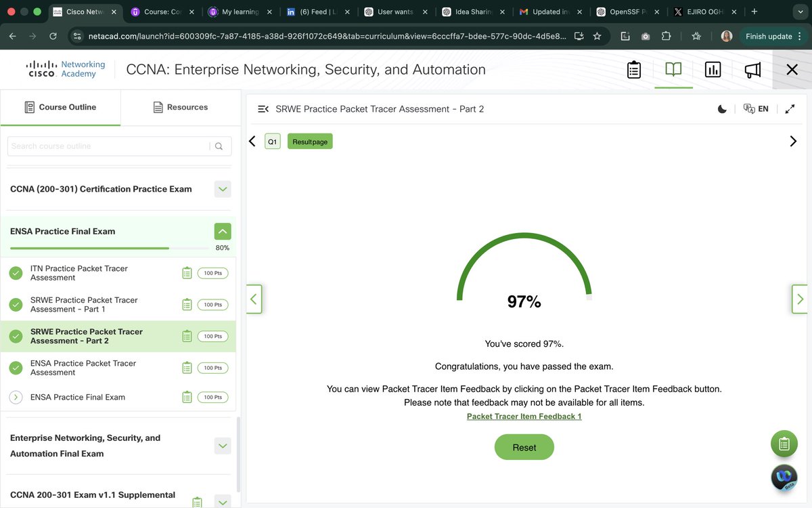Expand the content to fullscreen
This screenshot has height=508, width=812.
(x=790, y=109)
